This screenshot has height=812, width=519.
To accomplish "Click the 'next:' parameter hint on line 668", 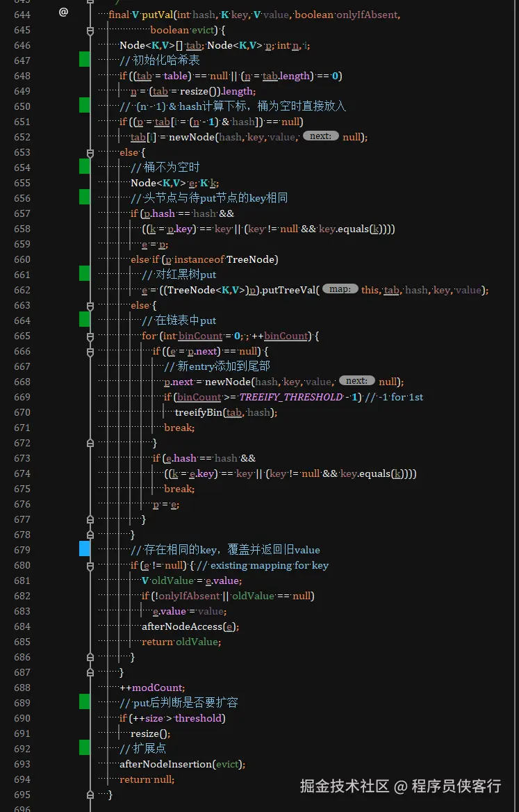I will [x=357, y=381].
